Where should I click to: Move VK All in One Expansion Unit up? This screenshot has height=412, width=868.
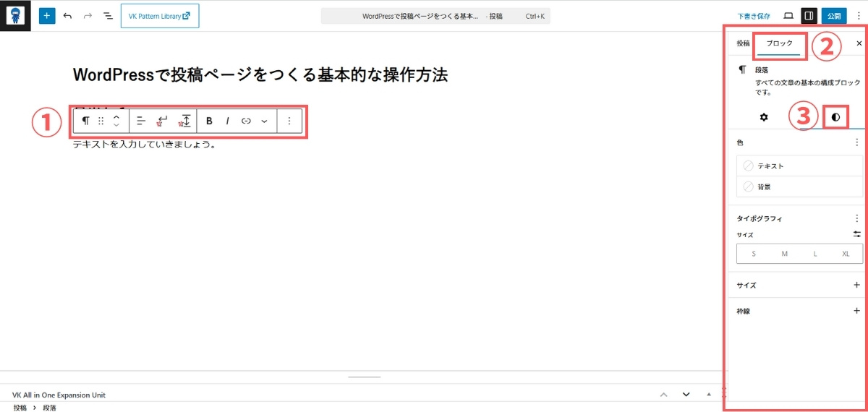coord(663,395)
